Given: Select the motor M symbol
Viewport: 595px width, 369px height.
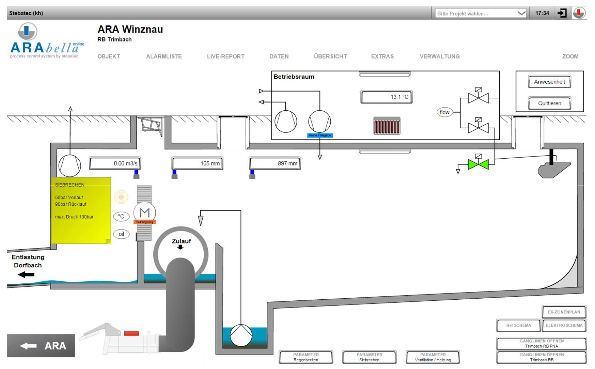Looking at the screenshot, I should pos(145,213).
